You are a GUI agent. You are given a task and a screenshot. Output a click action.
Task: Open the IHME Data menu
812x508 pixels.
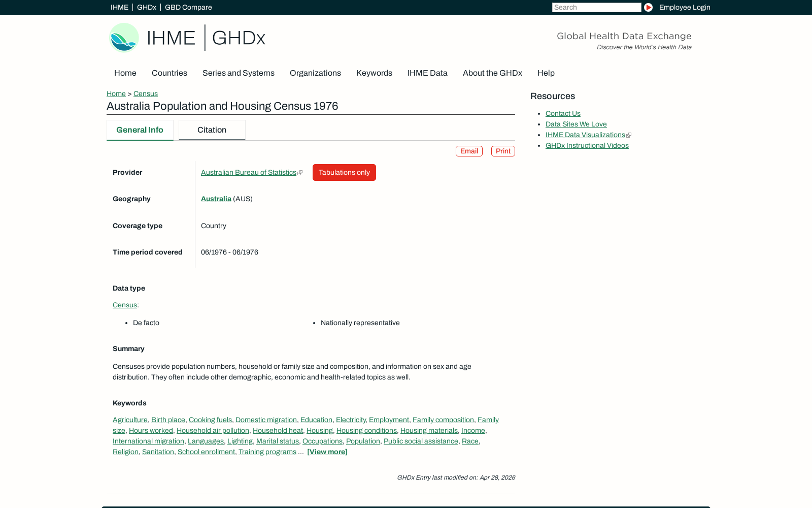[x=427, y=73]
